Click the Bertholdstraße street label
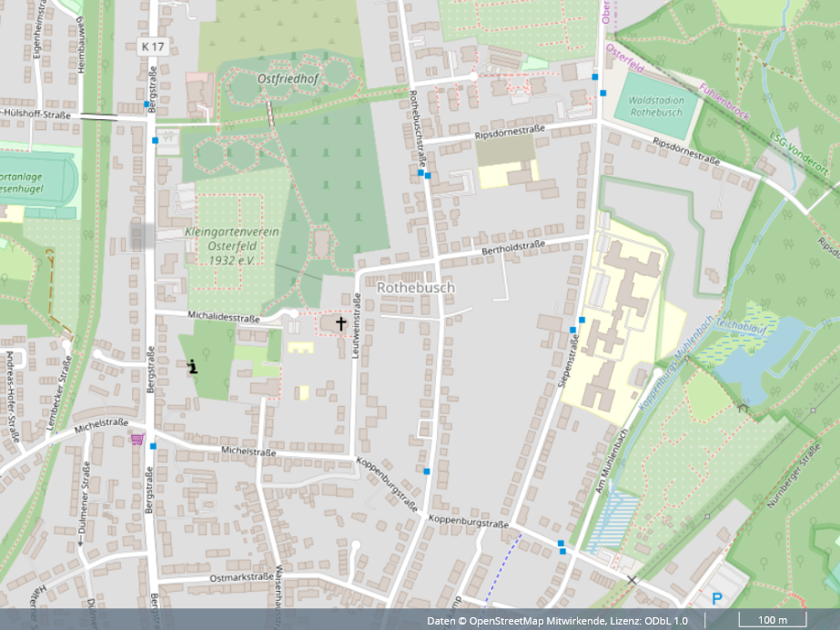The image size is (840, 630). [x=513, y=247]
